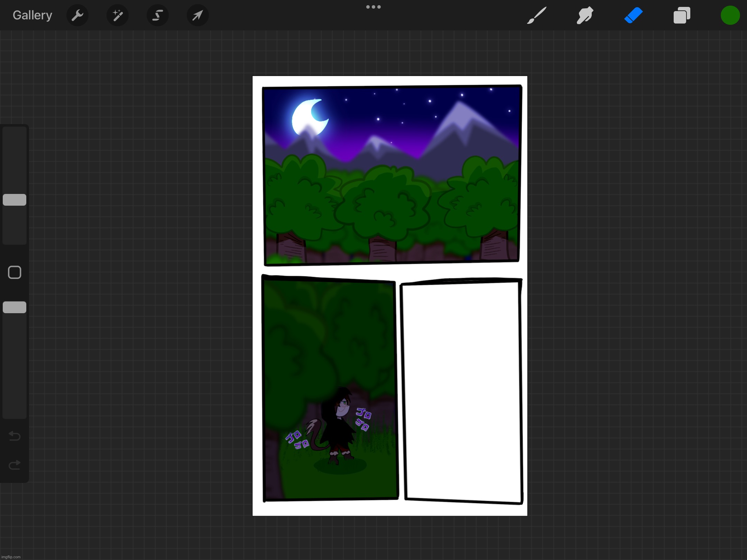
Task: Tap the three-dot multitasking menu
Action: [373, 7]
